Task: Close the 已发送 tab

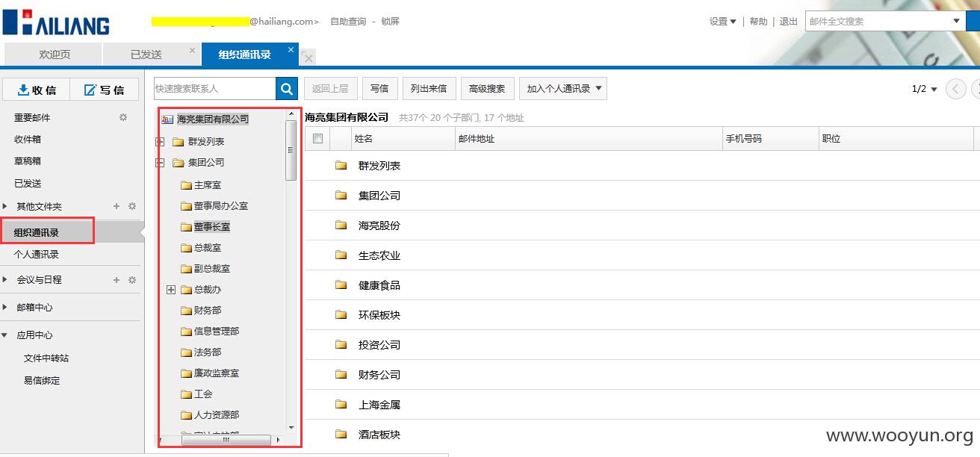Action: coord(192,50)
